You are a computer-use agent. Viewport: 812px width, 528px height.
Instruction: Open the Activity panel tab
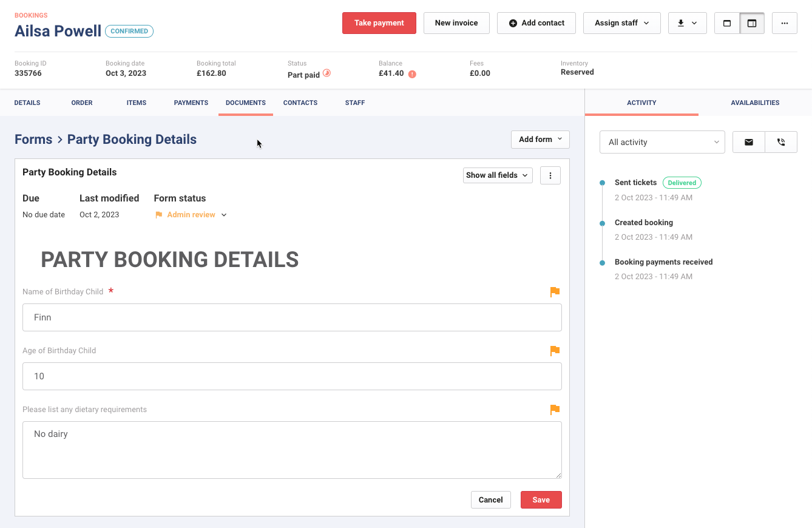pyautogui.click(x=641, y=103)
